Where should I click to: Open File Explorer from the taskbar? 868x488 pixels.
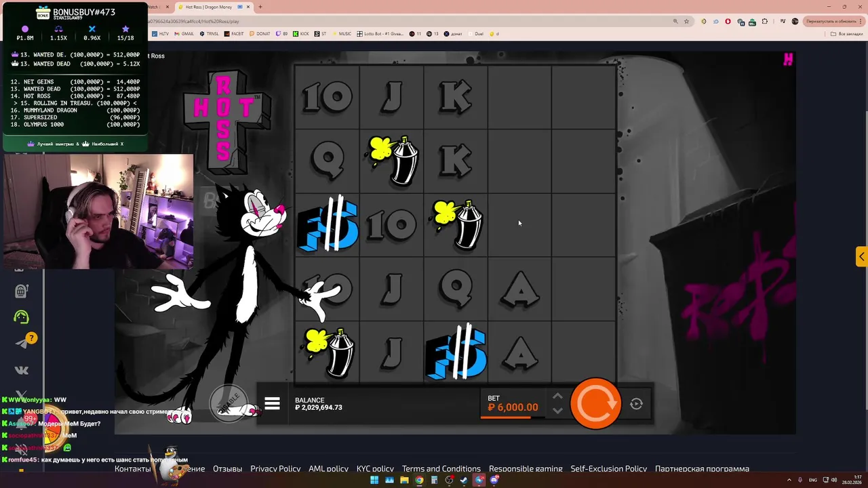tap(404, 480)
